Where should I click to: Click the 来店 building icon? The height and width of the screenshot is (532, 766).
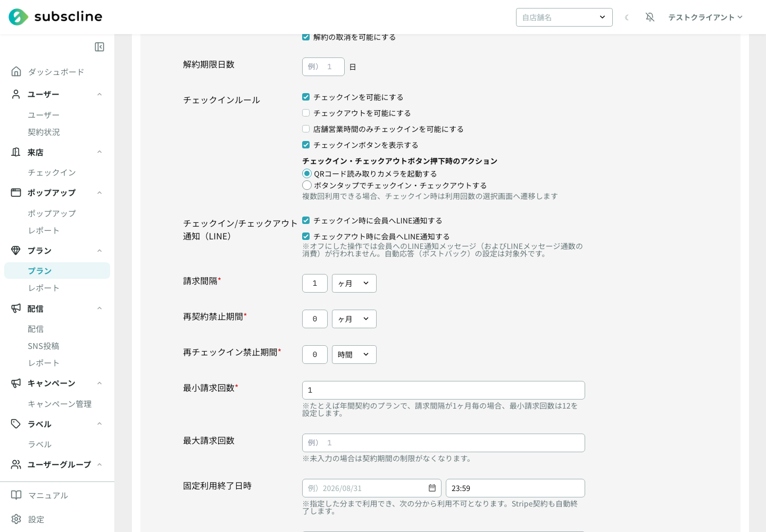pos(16,152)
